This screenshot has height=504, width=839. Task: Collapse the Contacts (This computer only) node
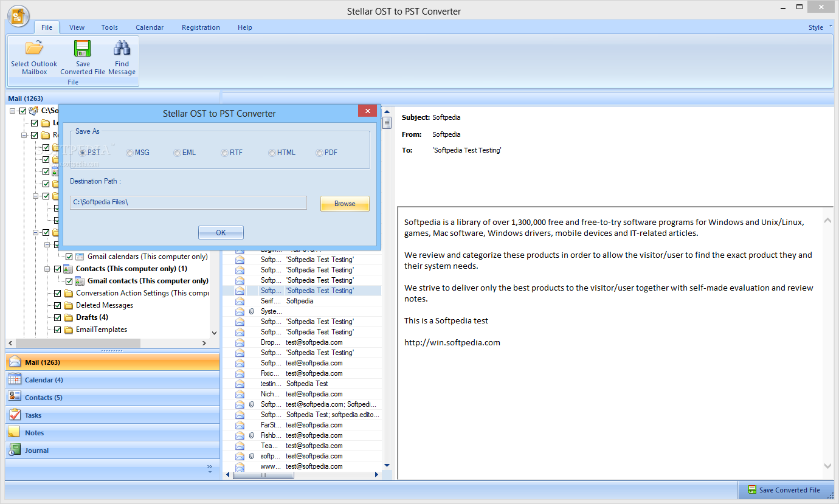(x=47, y=269)
